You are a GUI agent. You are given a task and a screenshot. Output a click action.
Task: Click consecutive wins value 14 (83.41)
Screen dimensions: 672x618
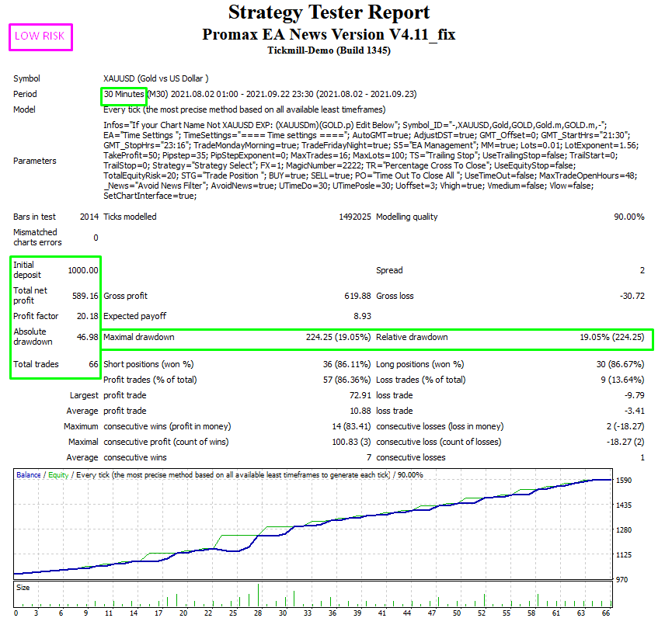[351, 426]
